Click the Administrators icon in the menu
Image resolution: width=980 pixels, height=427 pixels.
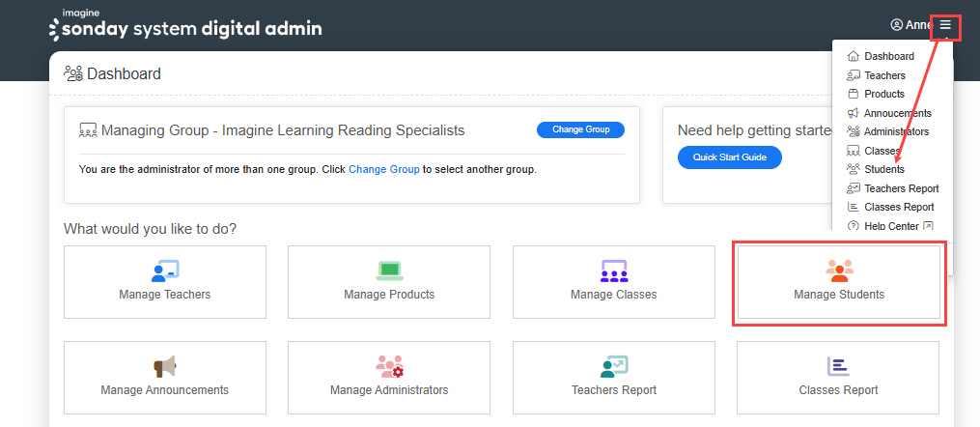click(854, 132)
